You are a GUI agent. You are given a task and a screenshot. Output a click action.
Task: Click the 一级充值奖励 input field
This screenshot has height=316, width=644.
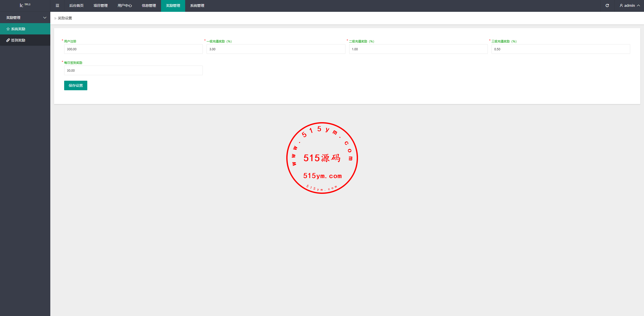(275, 49)
